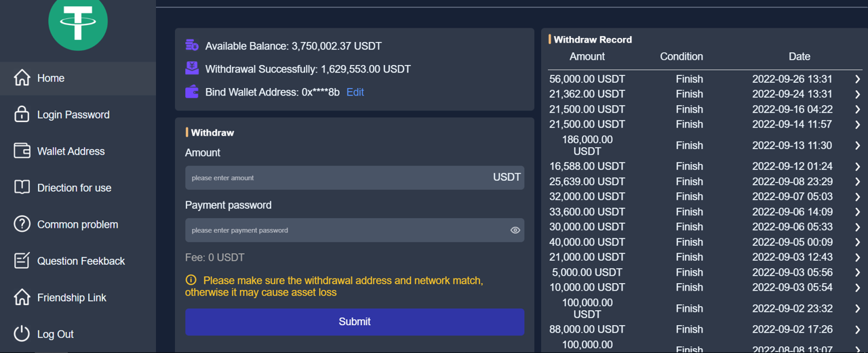868x353 pixels.
Task: Click the Common problem question mark icon
Action: (x=22, y=224)
